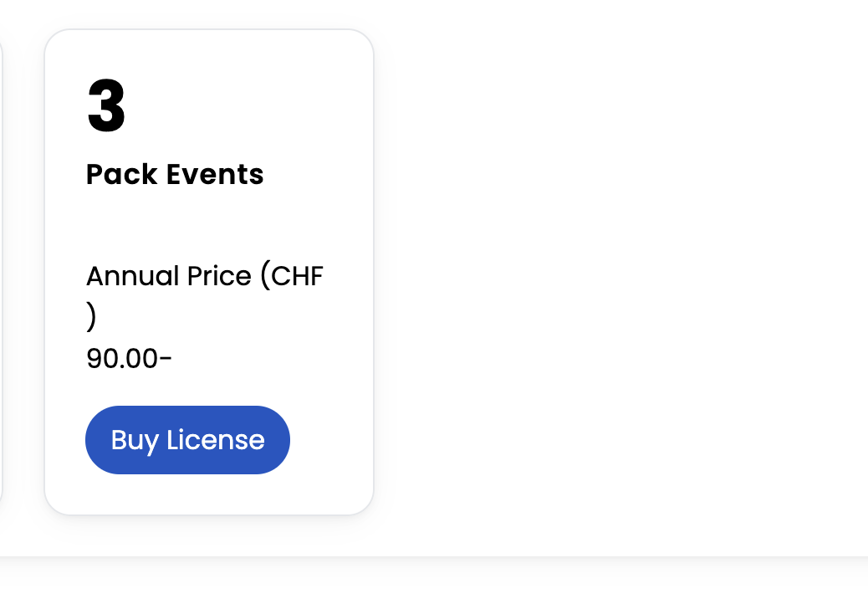Click the horizontal divider line below the card
The image size is (868, 609).
tap(434, 557)
